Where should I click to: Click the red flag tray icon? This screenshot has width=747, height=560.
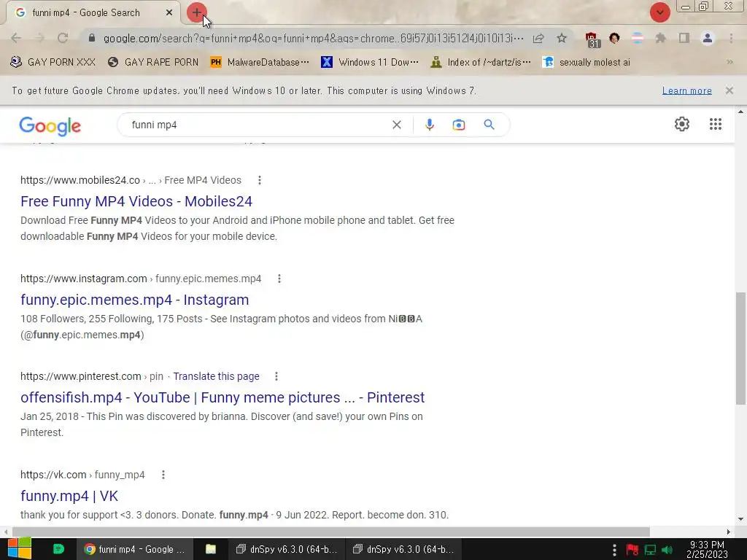(632, 550)
